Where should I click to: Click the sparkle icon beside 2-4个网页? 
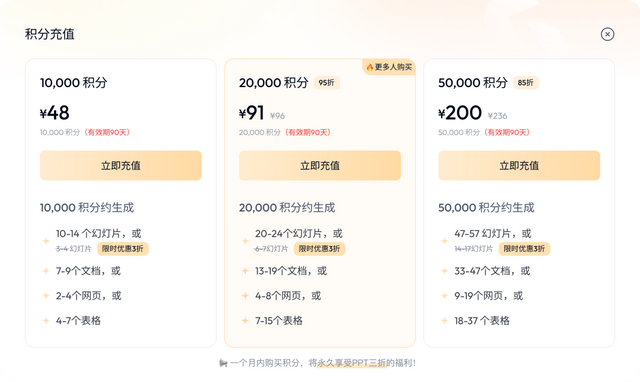pyautogui.click(x=46, y=296)
